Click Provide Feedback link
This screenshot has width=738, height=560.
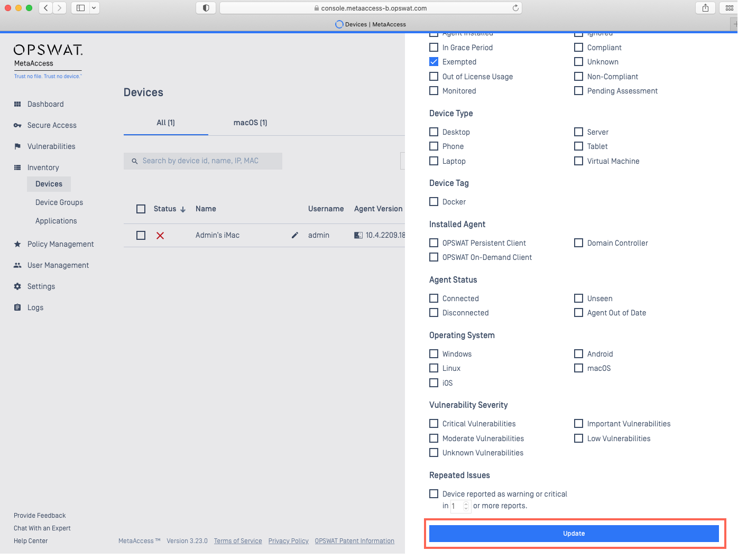40,516
